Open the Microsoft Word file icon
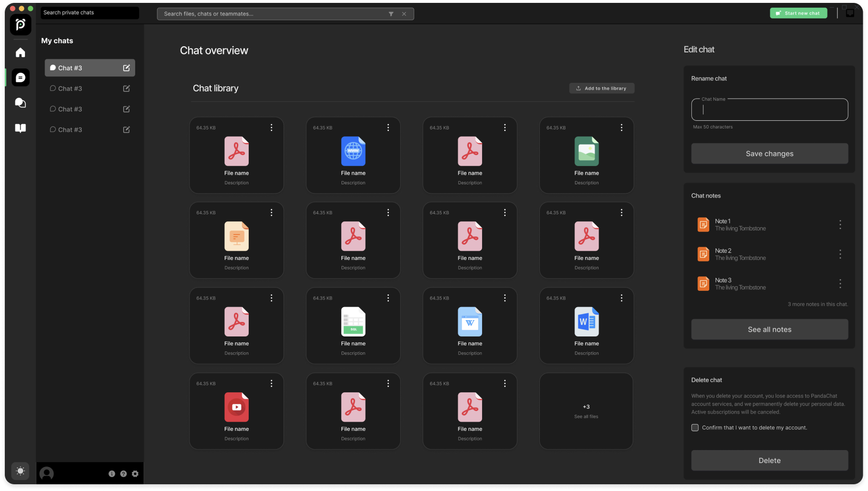Viewport: 868px width, 491px height. [x=587, y=322]
